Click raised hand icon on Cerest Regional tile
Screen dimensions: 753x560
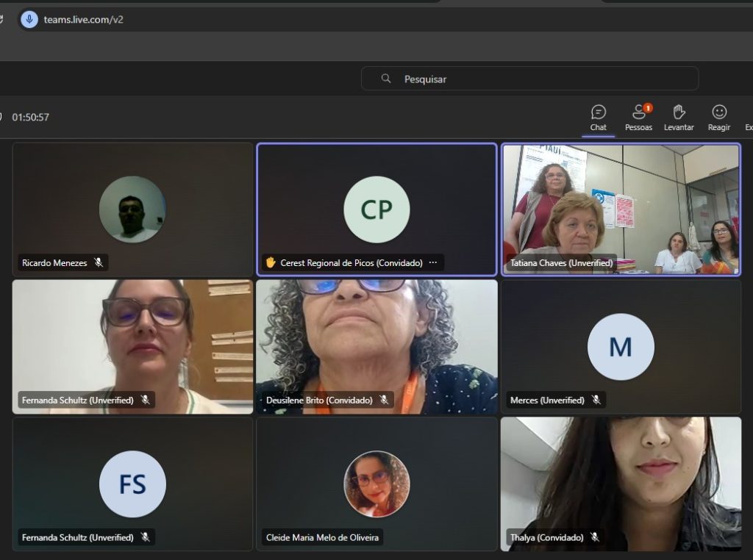(x=271, y=262)
